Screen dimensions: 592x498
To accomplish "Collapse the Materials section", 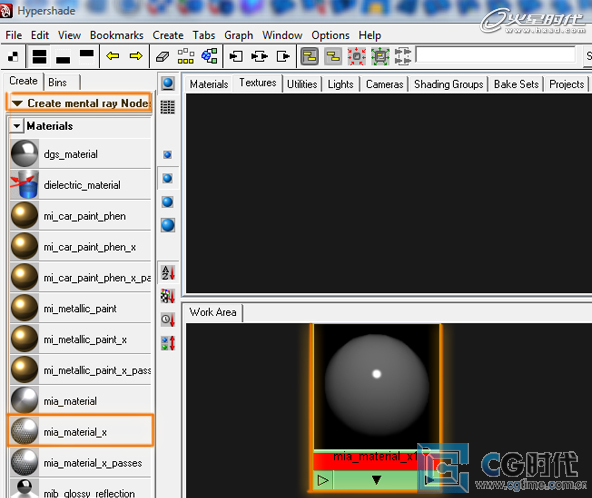I will (17, 126).
